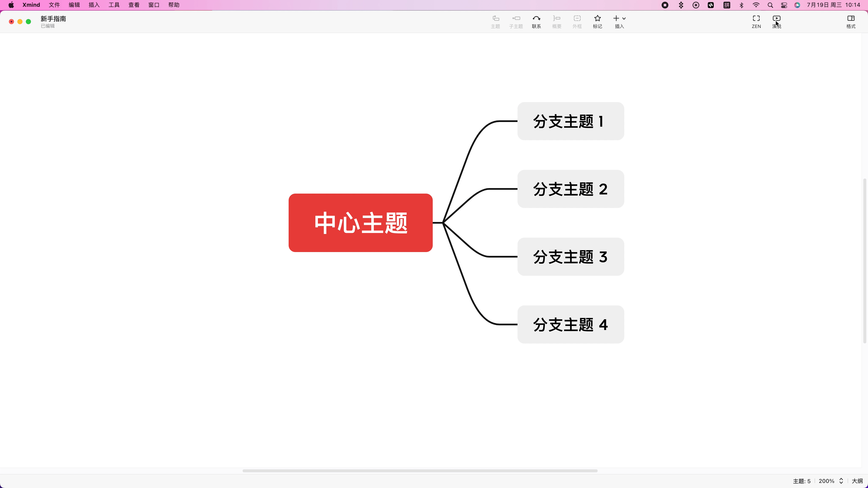This screenshot has width=868, height=488.
Task: Click the 子主题 (subtopic) tool
Action: [x=516, y=21]
